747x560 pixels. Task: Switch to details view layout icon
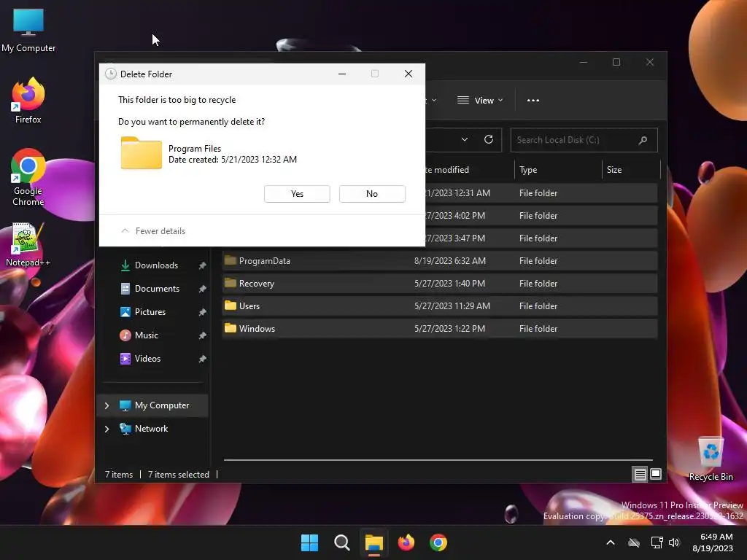pyautogui.click(x=640, y=474)
